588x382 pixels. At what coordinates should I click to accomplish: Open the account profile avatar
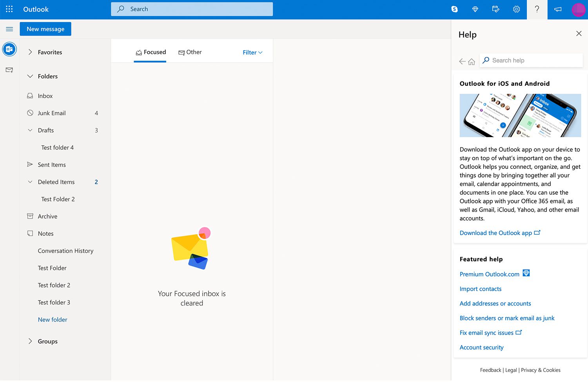578,9
